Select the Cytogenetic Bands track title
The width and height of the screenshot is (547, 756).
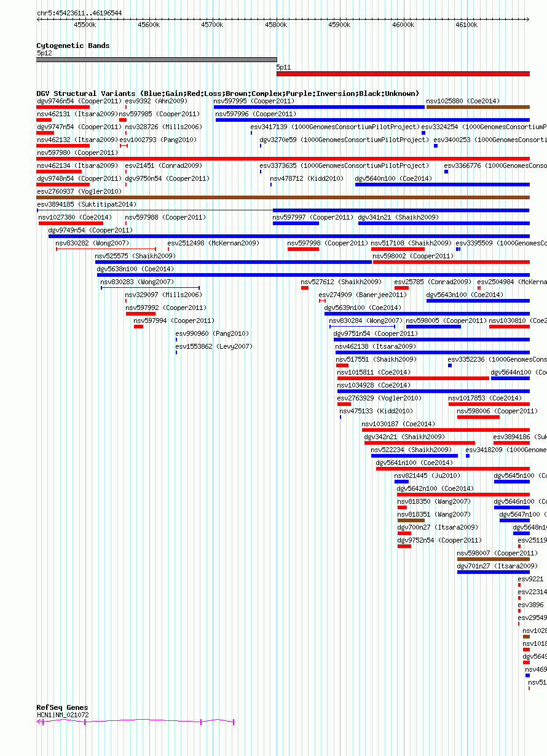pos(73,46)
